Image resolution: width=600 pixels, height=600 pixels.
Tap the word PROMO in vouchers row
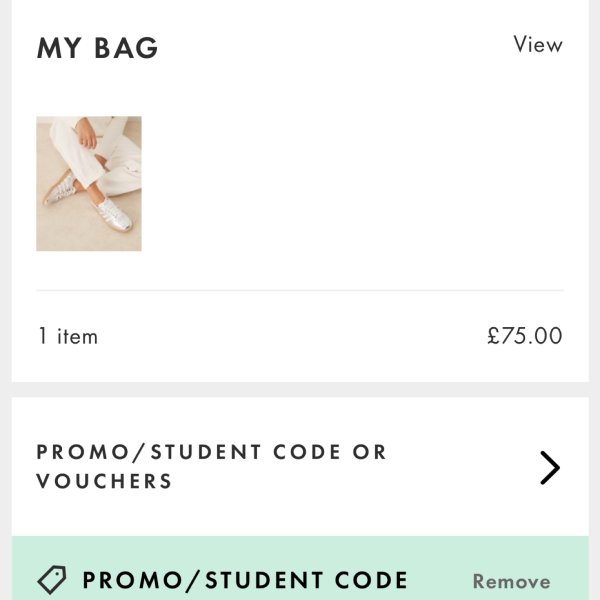point(78,452)
